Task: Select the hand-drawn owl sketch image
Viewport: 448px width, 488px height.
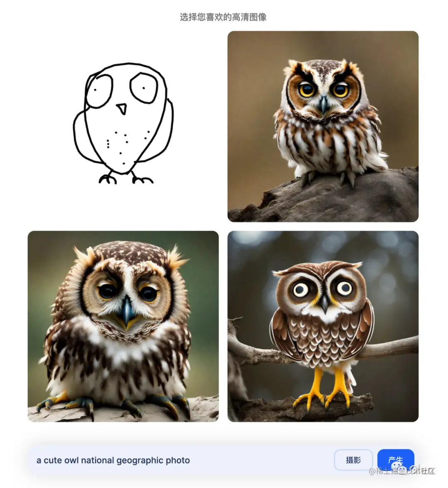Action: 123,126
